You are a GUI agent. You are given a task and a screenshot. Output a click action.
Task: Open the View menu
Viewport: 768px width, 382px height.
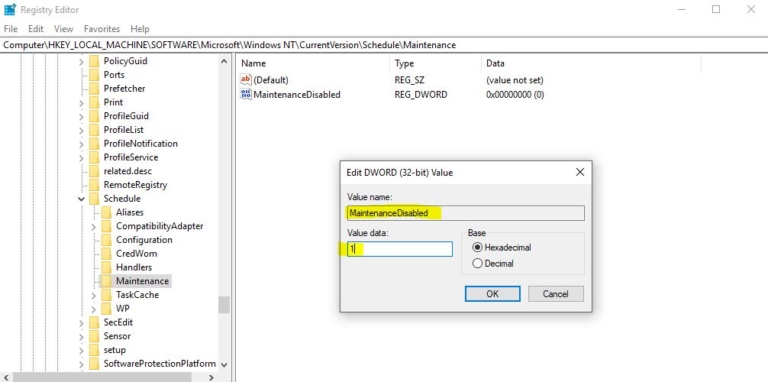pos(64,29)
